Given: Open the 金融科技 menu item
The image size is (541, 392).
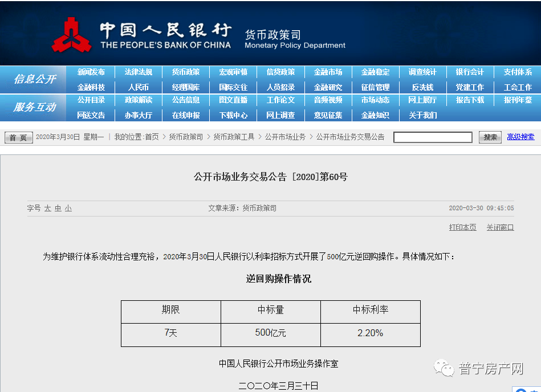Looking at the screenshot, I should (91, 87).
